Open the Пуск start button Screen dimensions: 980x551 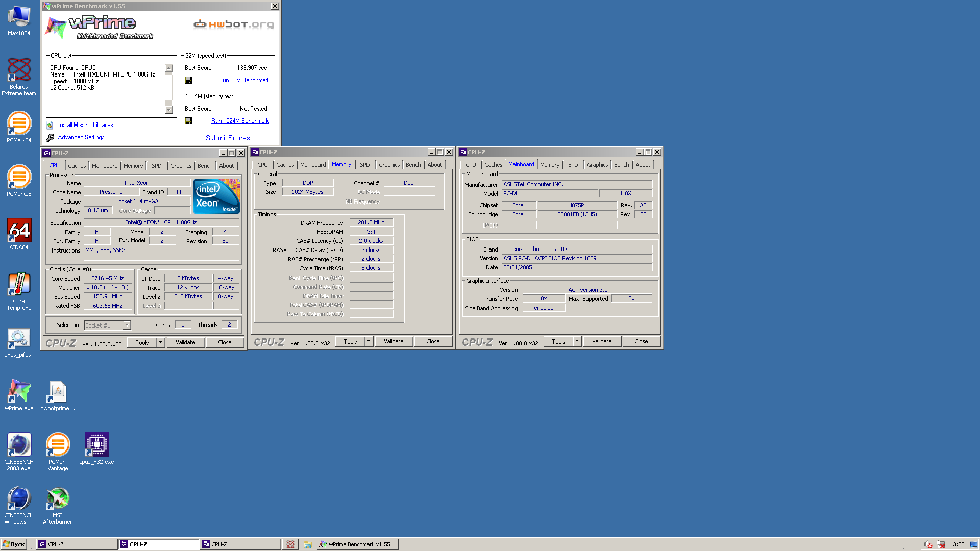[x=14, y=544]
